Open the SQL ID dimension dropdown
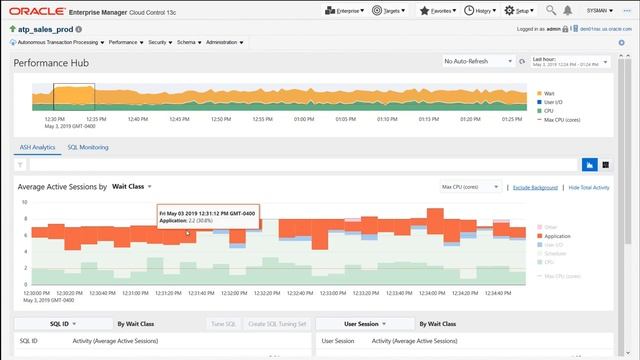This screenshot has height=360, width=640. click(x=63, y=324)
